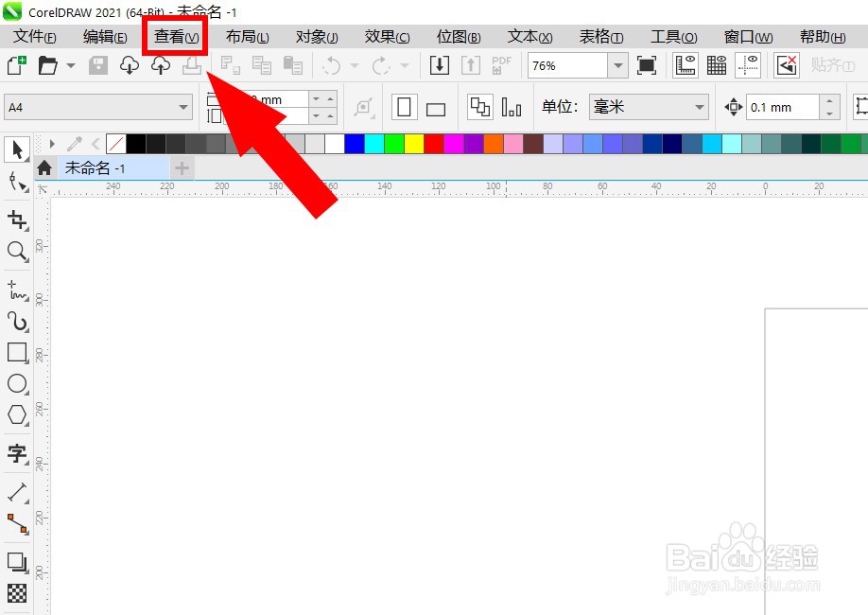This screenshot has height=615, width=868.
Task: Toggle guidelines display
Action: [748, 65]
